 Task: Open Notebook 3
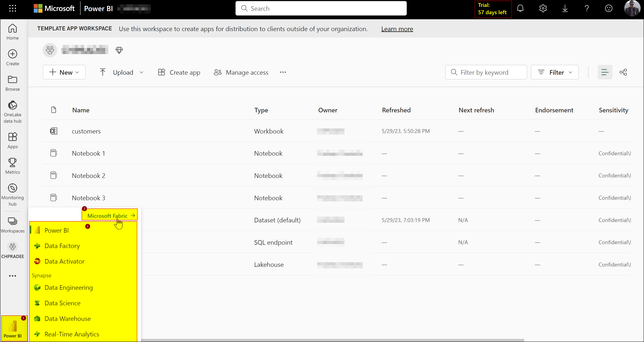click(88, 198)
